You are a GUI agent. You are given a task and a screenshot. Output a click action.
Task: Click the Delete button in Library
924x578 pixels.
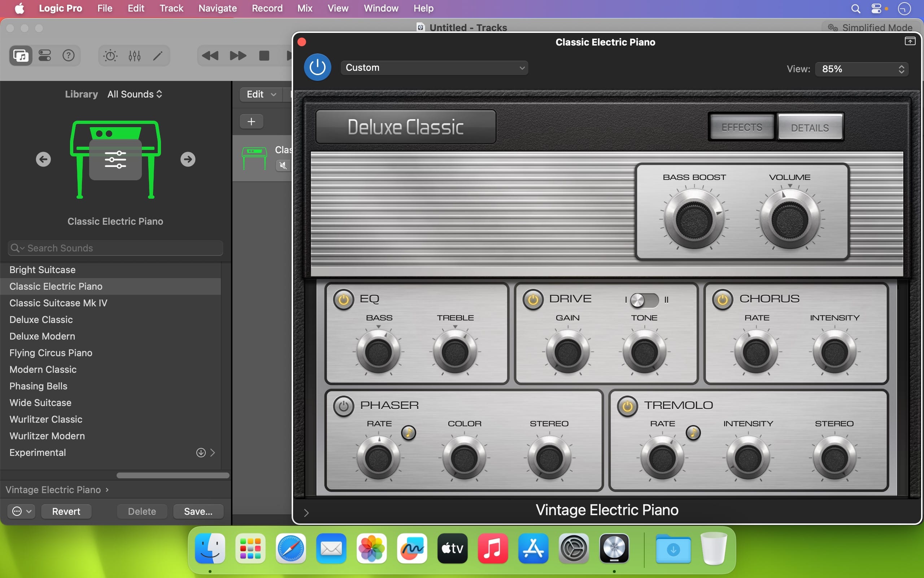142,512
